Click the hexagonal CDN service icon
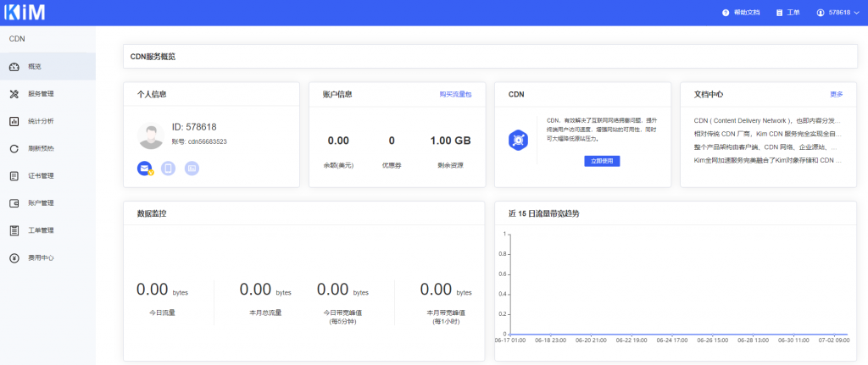Viewport: 868px width, 365px height. point(519,140)
